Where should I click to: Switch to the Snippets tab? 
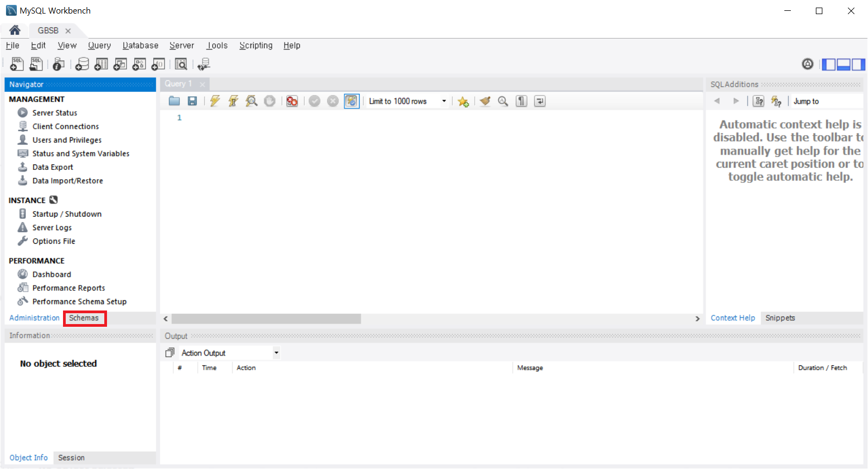780,318
